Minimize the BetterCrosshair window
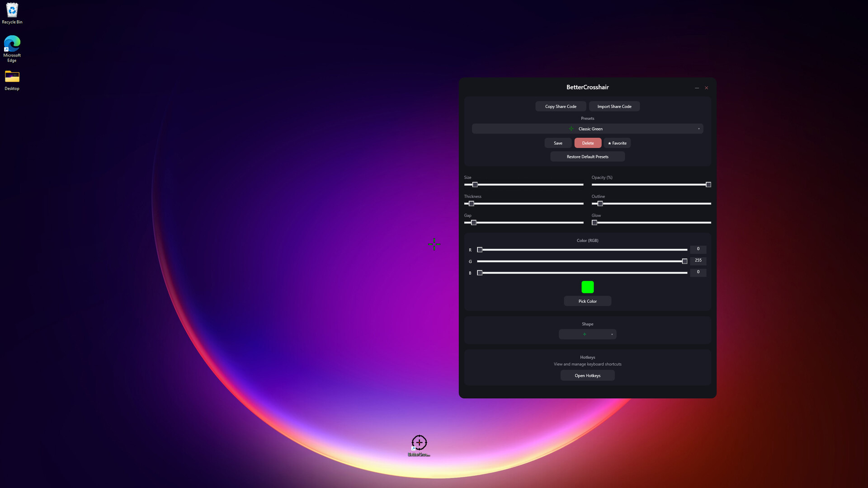The width and height of the screenshot is (868, 488). 697,88
